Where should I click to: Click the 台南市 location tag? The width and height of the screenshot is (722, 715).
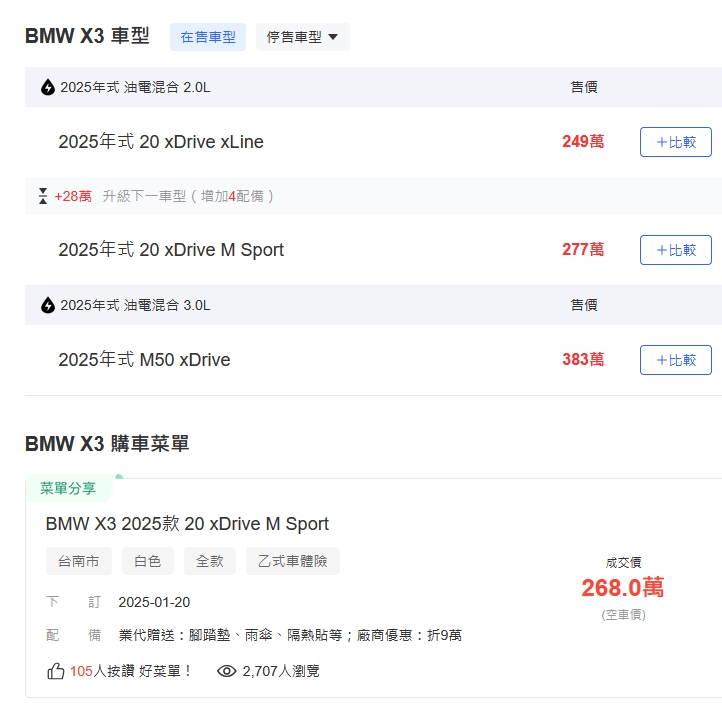(79, 561)
